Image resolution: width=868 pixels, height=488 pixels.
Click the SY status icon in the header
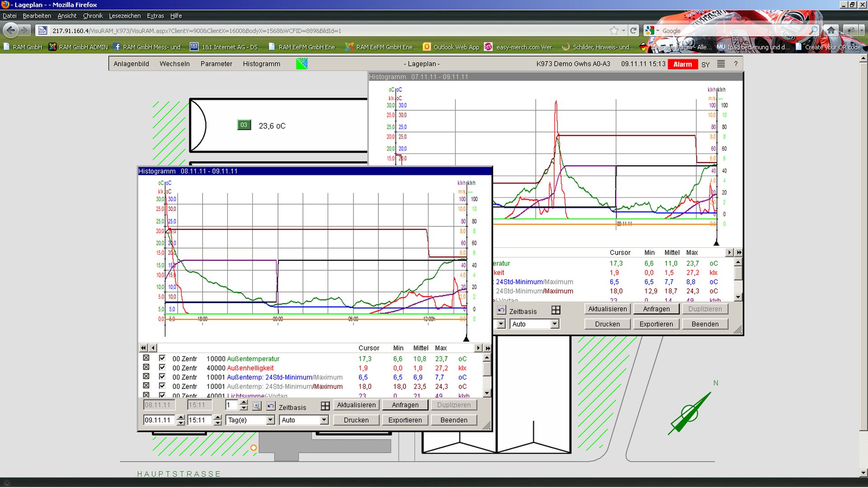pyautogui.click(x=706, y=64)
